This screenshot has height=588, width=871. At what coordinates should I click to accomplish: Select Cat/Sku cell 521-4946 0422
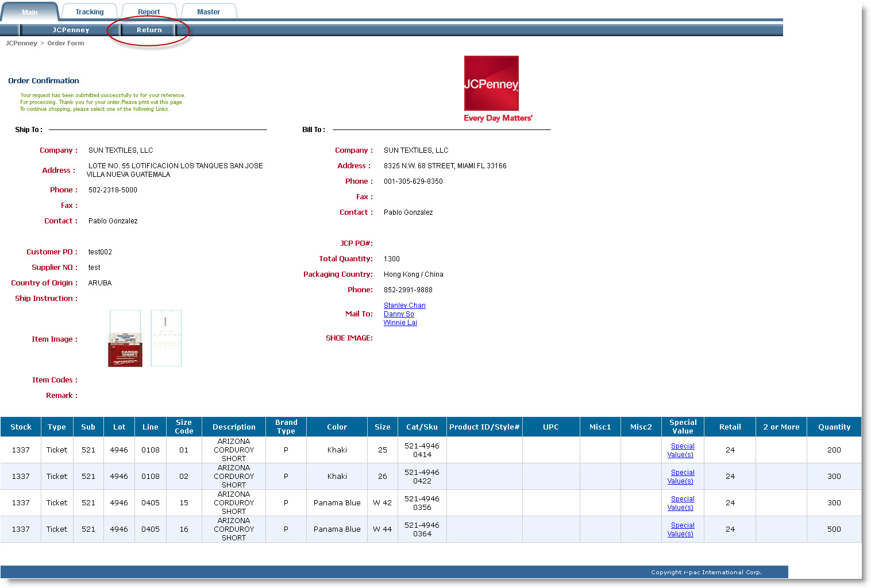coord(422,477)
